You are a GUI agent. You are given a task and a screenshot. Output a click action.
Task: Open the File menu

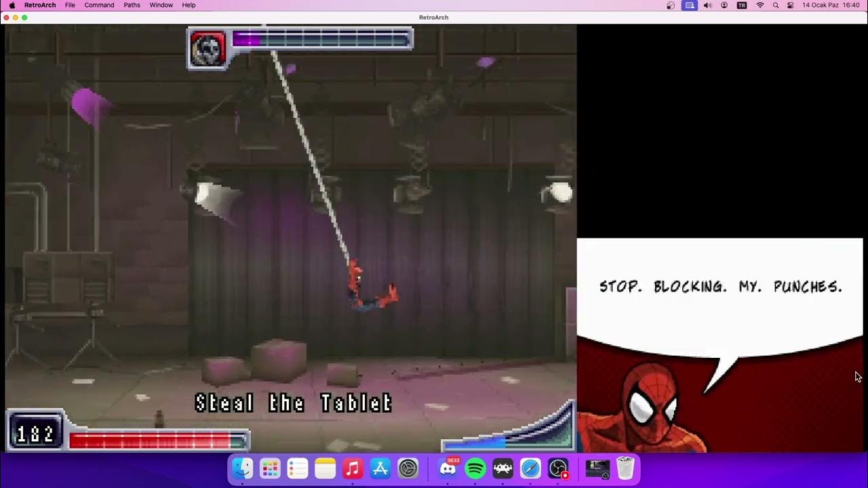point(70,5)
